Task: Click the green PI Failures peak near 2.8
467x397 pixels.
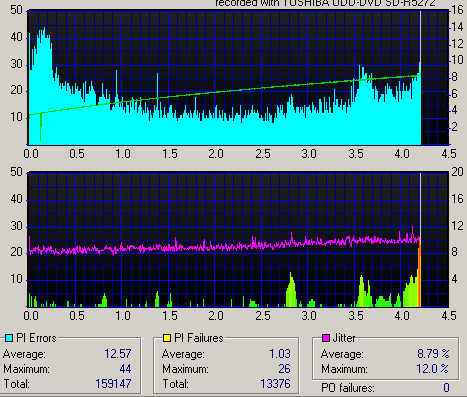Action: click(291, 289)
